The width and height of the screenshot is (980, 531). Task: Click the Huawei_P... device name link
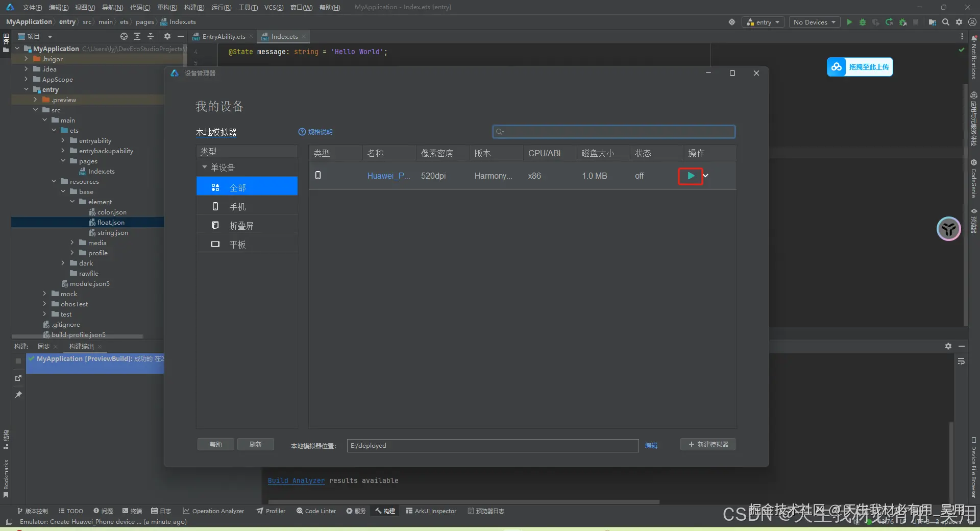tap(389, 176)
